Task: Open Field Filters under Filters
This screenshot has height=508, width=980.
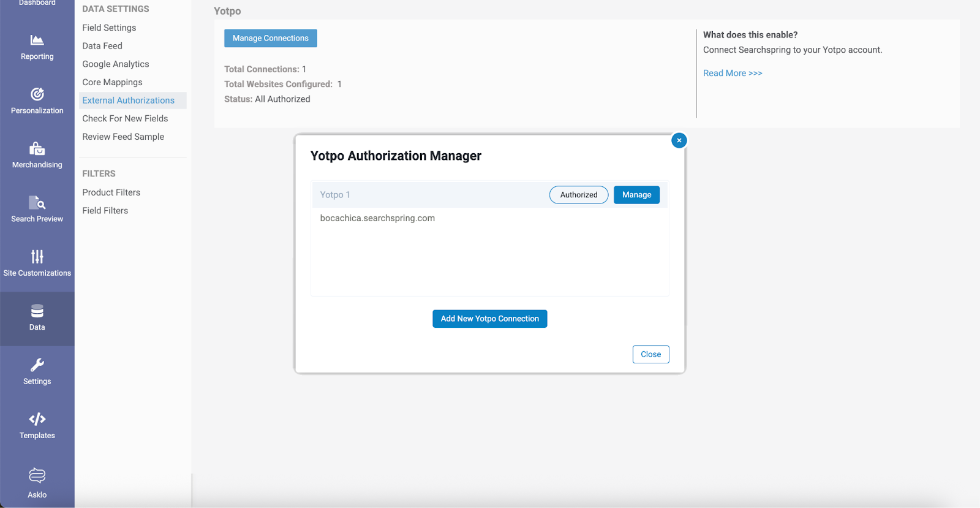Action: (105, 210)
